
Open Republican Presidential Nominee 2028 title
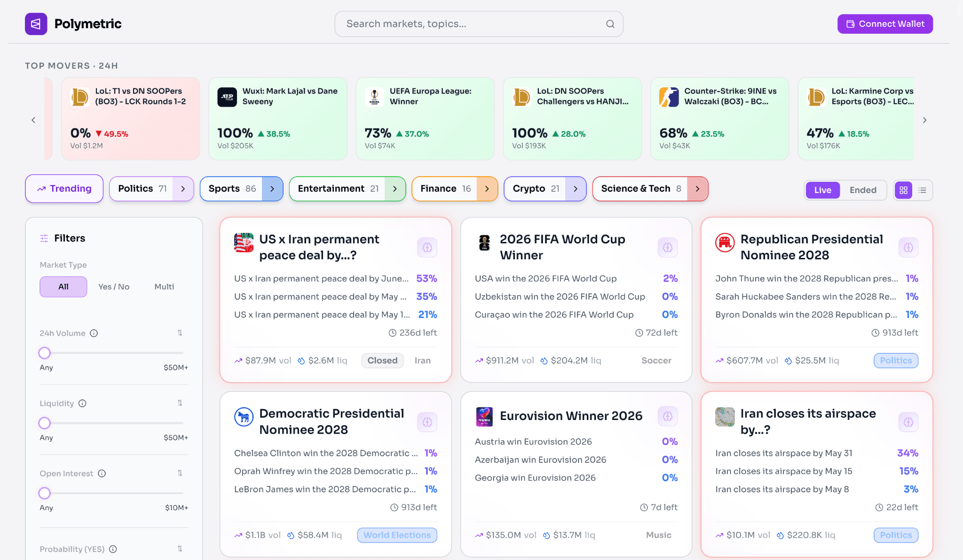812,247
